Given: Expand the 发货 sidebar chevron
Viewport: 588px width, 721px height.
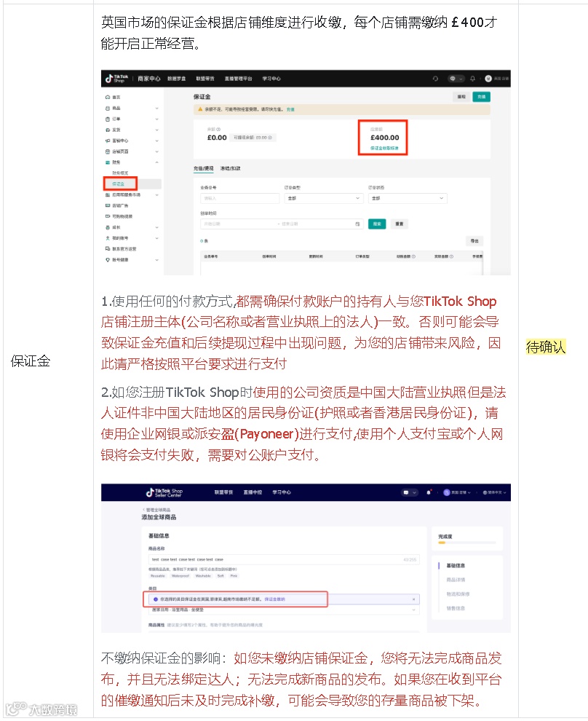Looking at the screenshot, I should tap(156, 130).
